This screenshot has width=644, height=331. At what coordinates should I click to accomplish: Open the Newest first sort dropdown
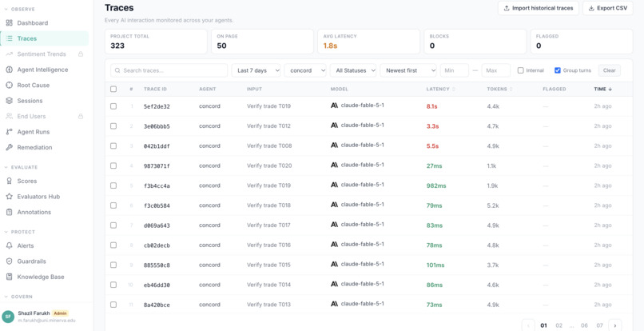(408, 70)
